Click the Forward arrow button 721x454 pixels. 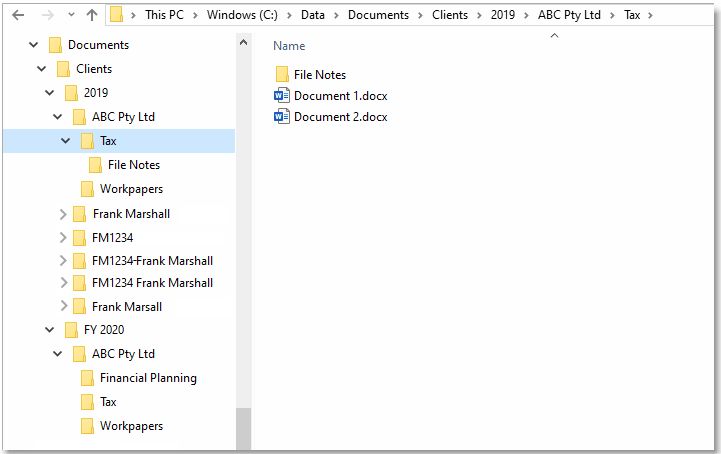[x=47, y=15]
